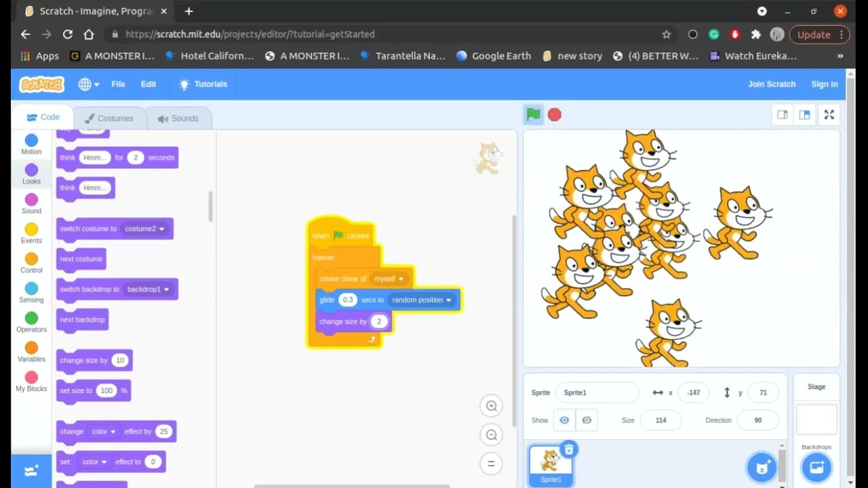Screen dimensions: 868x488
Task: Hide the sprite using crossed-eye toggle
Action: (x=587, y=420)
